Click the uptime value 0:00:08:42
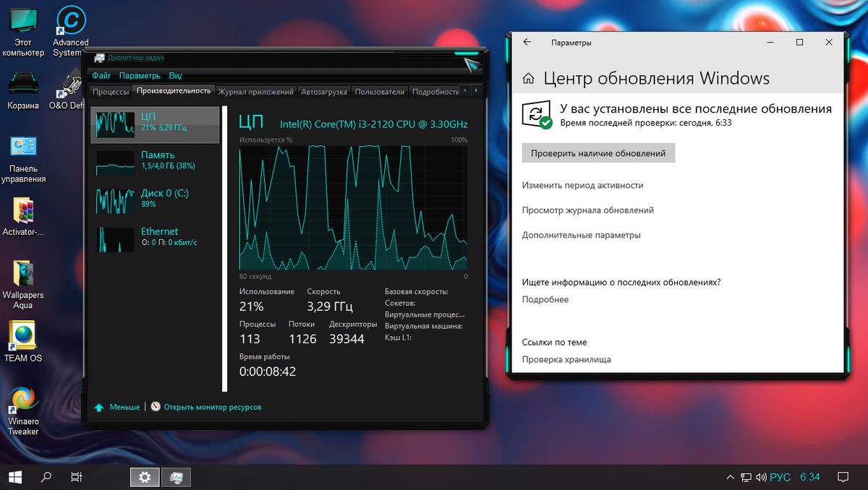Screen dimensions: 868x490 coord(268,371)
